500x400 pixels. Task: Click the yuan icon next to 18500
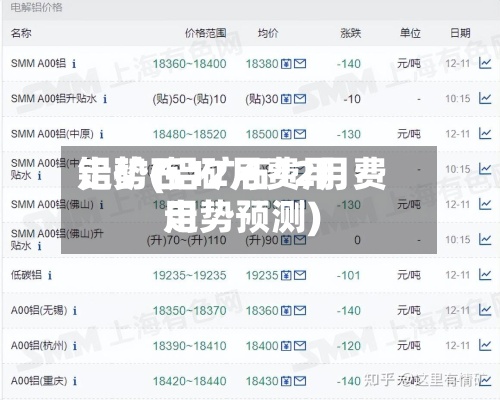click(x=286, y=134)
